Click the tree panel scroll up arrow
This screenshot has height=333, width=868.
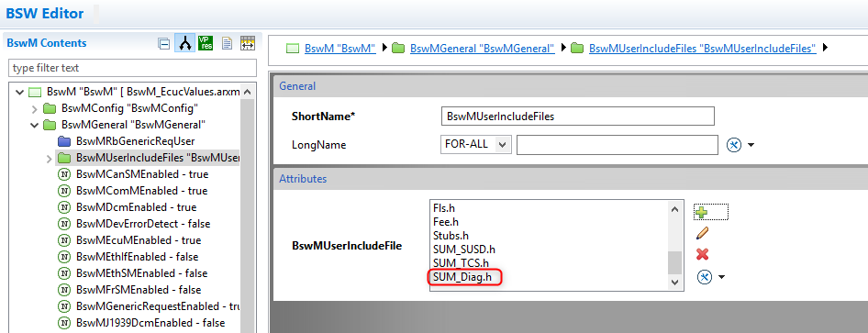(x=248, y=93)
